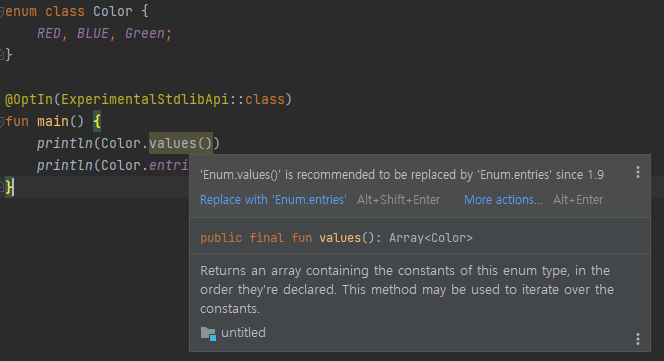Click fold end marker after Color enum
Viewport: 664px width, 361px height.
(x=2, y=55)
